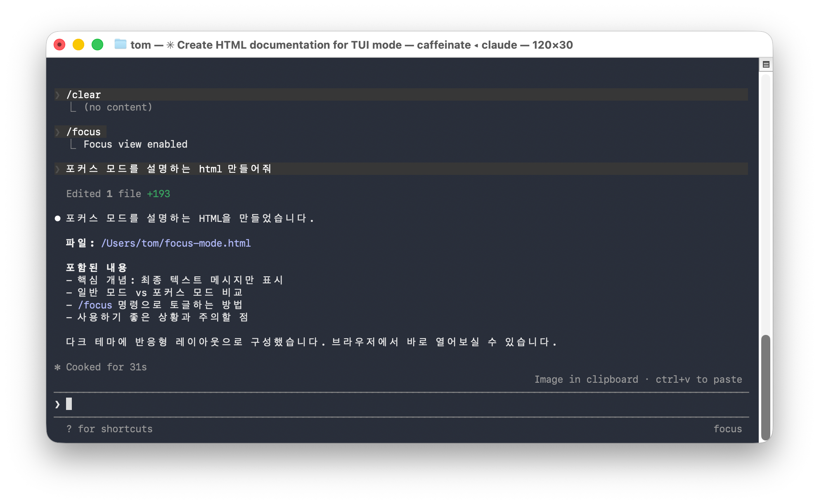Click the asterisk icon beside Cooked for 31s

(x=57, y=367)
